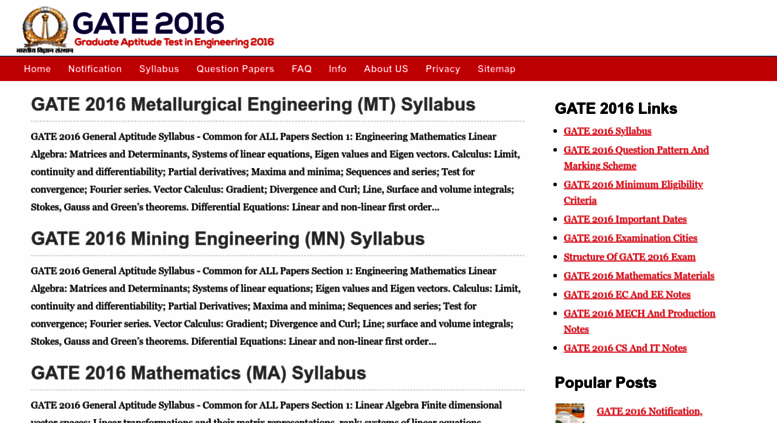Open GATE 2016 Mathematics Materials link

coord(639,276)
